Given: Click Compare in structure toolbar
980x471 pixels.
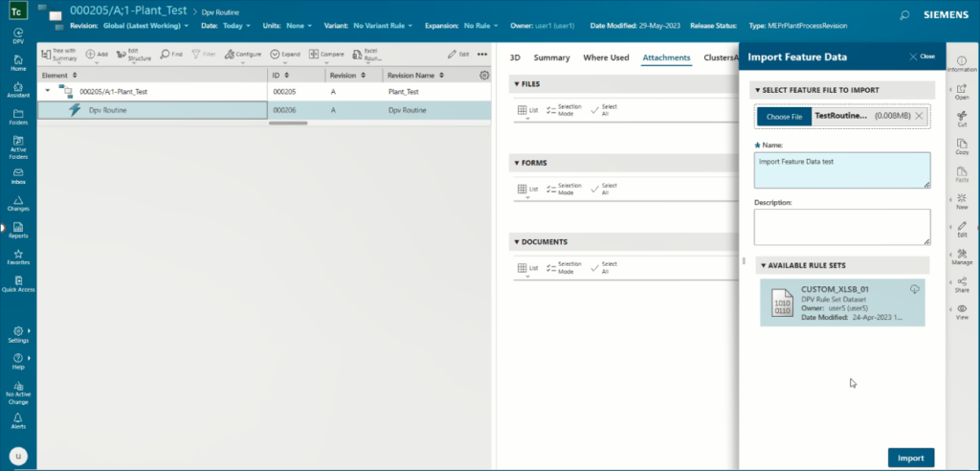Looking at the screenshot, I should pyautogui.click(x=326, y=55).
